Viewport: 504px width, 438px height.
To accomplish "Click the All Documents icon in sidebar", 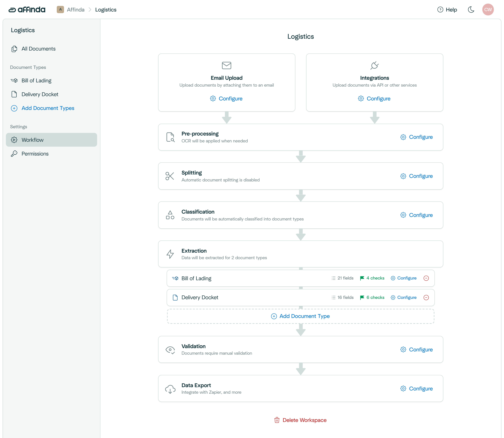I will (x=14, y=49).
